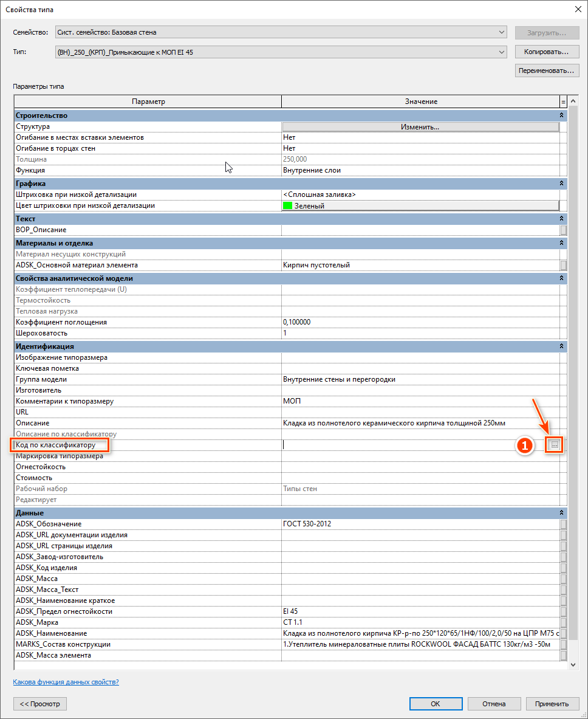Click the browse button for Код по классификатору

point(554,446)
